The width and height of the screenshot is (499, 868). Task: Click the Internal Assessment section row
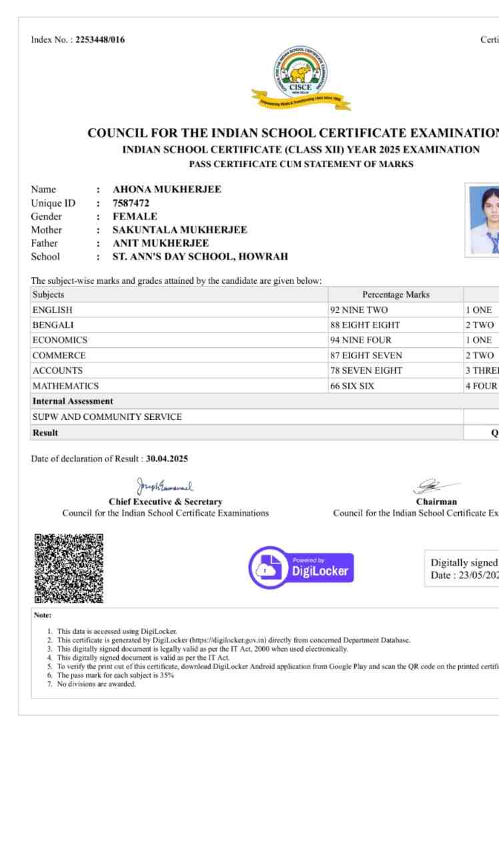pyautogui.click(x=73, y=401)
